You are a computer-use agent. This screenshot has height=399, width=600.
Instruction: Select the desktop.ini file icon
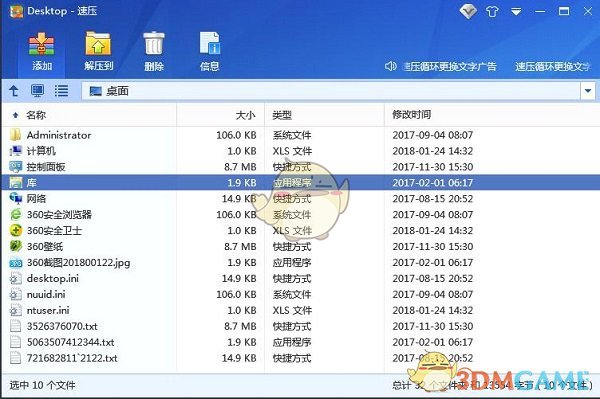coord(15,278)
